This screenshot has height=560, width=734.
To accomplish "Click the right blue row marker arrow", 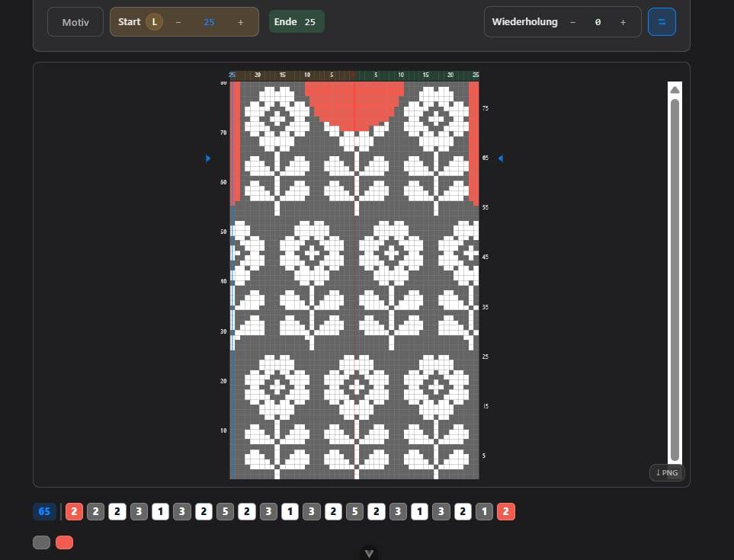I will pyautogui.click(x=500, y=158).
